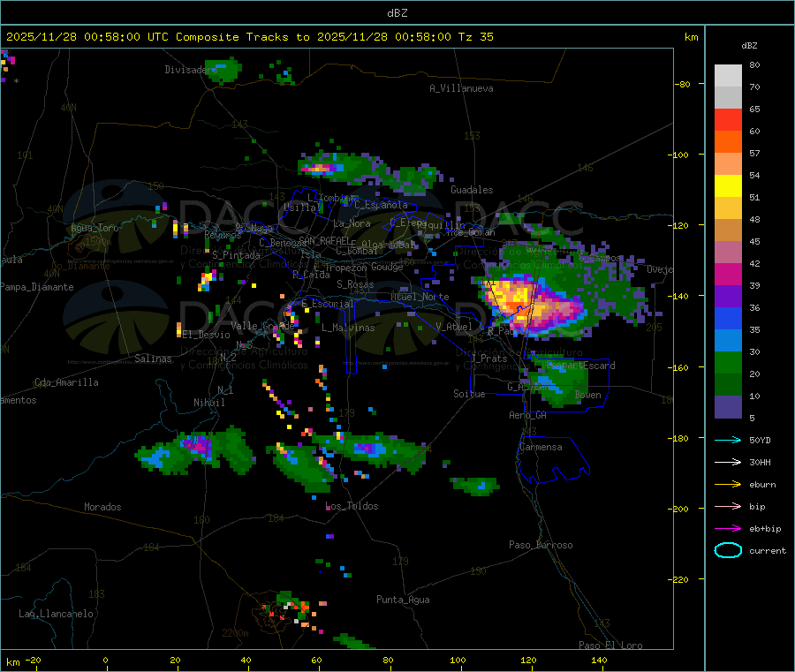This screenshot has height=672, width=795.
Task: Click the Paso_Barroso map label
Action: 541,545
